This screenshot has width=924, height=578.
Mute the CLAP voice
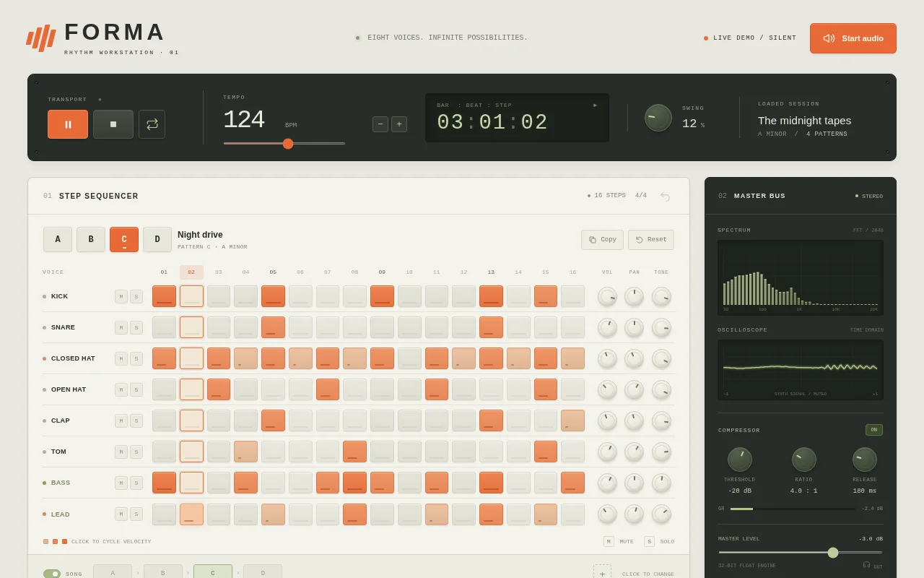point(121,420)
